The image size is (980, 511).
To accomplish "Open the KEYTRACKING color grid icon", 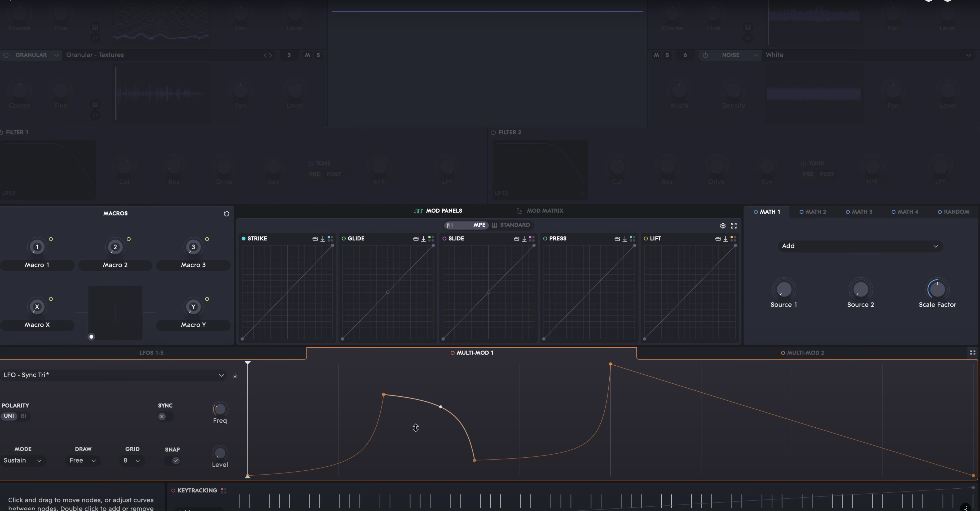I will 224,491.
